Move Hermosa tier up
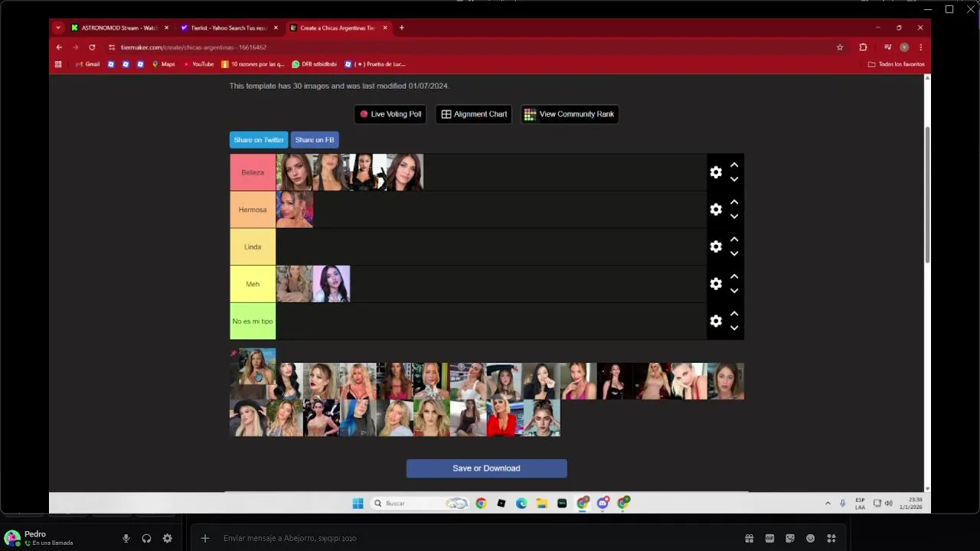Screen dimensions: 980x551 point(734,202)
